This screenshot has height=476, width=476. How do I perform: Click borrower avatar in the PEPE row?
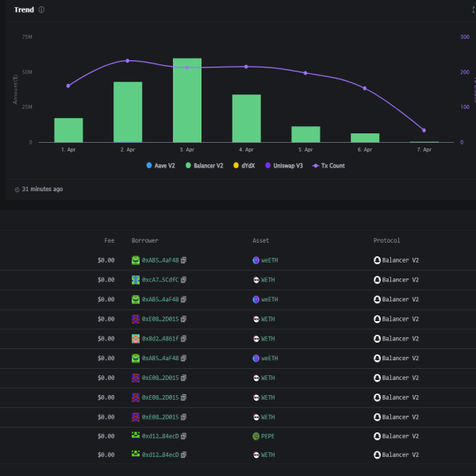click(x=136, y=435)
